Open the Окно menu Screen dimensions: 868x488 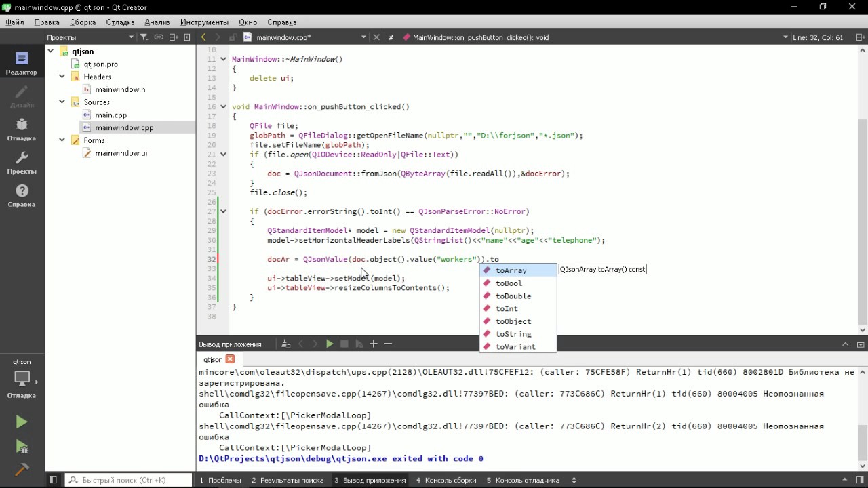pyautogui.click(x=248, y=22)
